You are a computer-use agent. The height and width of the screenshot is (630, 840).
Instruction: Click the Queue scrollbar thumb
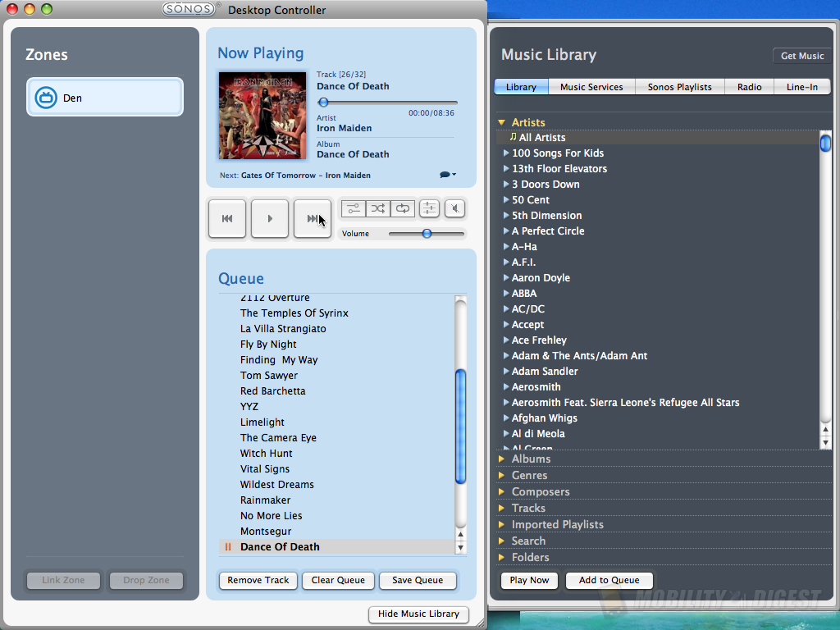(x=460, y=427)
